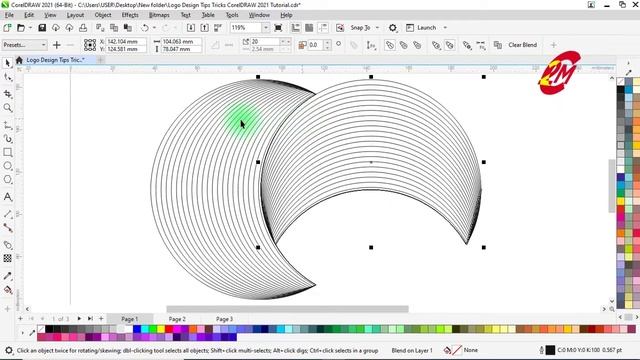
Task: Toggle Show grid button
Action: 309,28
